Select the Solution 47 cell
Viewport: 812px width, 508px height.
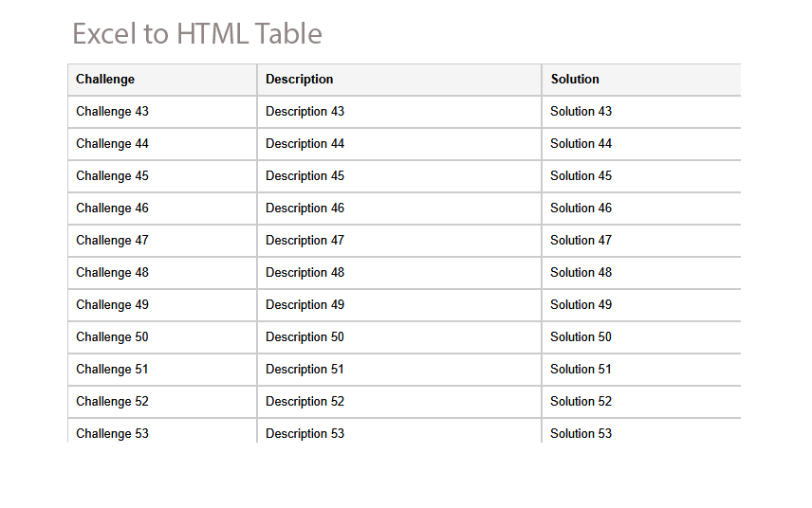(641, 241)
